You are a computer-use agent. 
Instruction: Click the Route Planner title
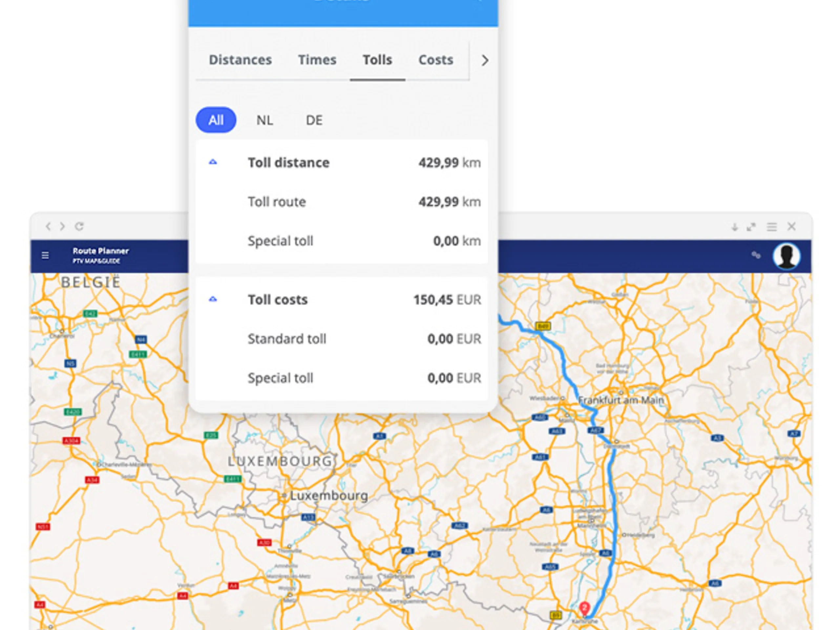(x=101, y=251)
